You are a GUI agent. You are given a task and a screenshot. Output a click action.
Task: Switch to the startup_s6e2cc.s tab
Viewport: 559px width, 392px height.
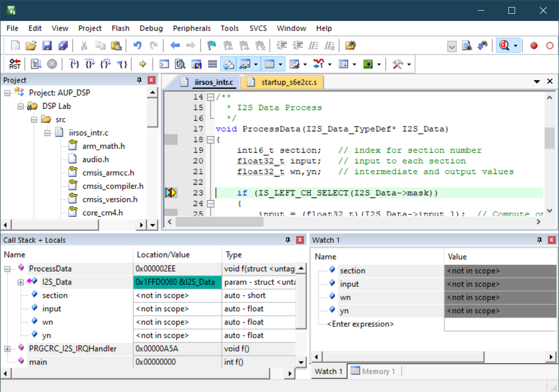pyautogui.click(x=281, y=82)
